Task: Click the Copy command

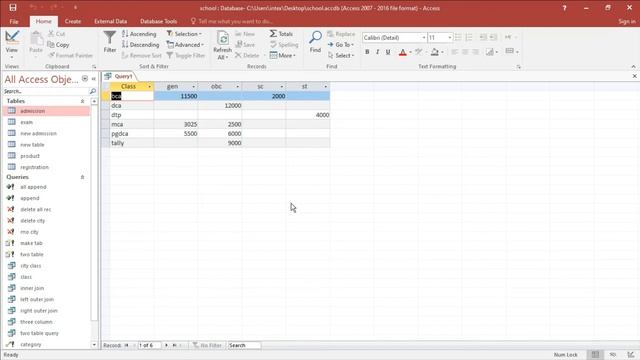Action: click(58, 44)
